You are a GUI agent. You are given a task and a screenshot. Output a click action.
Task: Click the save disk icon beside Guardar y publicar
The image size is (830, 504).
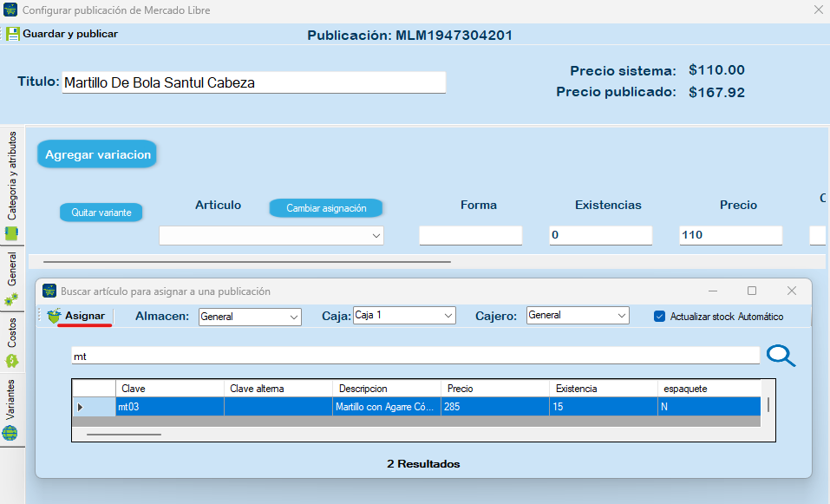click(x=13, y=34)
